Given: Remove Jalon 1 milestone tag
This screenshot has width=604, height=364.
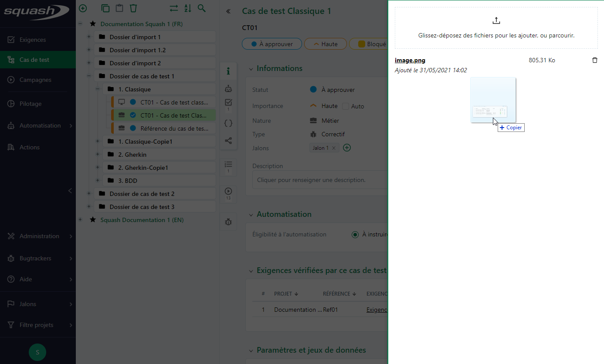Looking at the screenshot, I should [x=333, y=148].
